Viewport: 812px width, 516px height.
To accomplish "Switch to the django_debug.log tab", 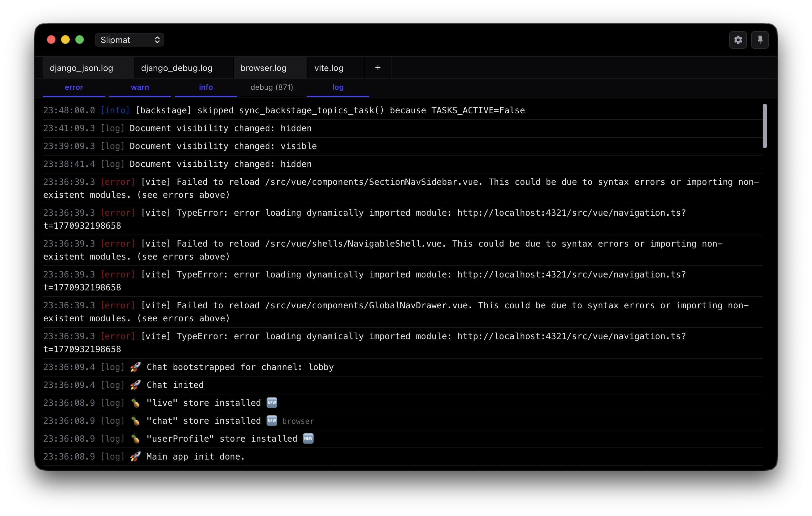I will pyautogui.click(x=177, y=68).
